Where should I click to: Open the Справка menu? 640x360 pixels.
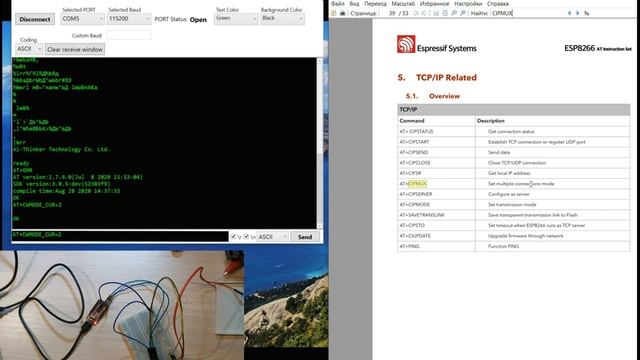point(498,4)
